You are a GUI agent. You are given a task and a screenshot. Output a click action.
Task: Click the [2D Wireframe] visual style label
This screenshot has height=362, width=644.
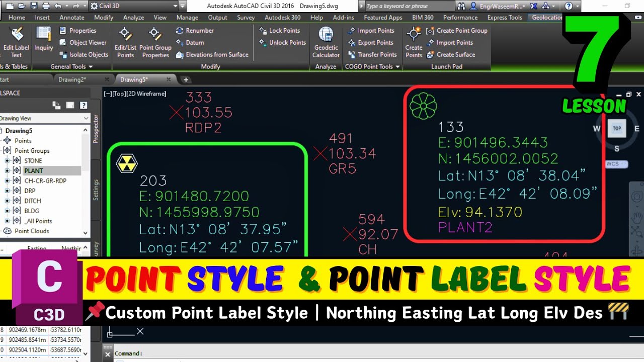tap(146, 94)
